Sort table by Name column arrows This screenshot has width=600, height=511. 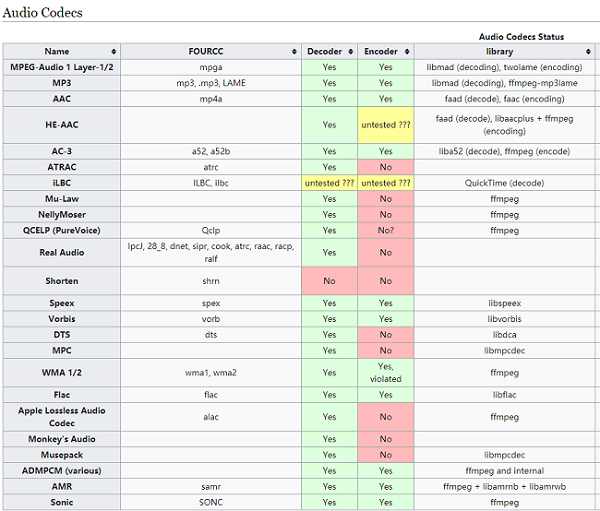[114, 52]
